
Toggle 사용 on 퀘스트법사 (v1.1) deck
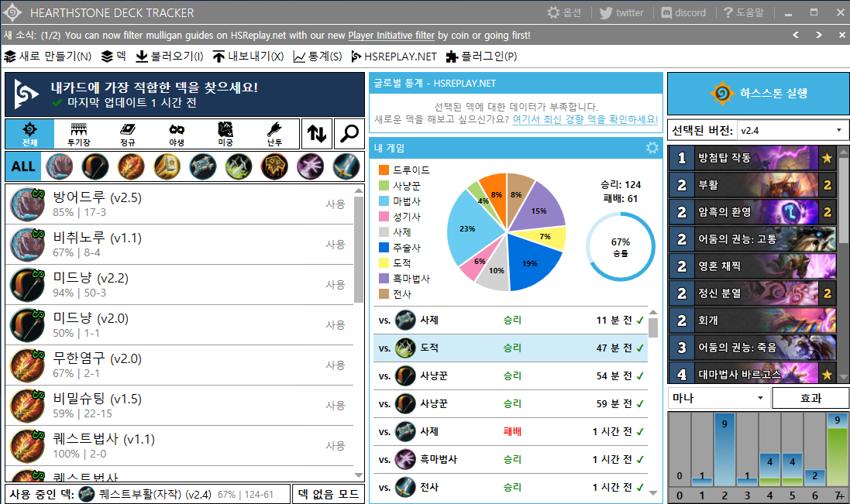coord(335,445)
